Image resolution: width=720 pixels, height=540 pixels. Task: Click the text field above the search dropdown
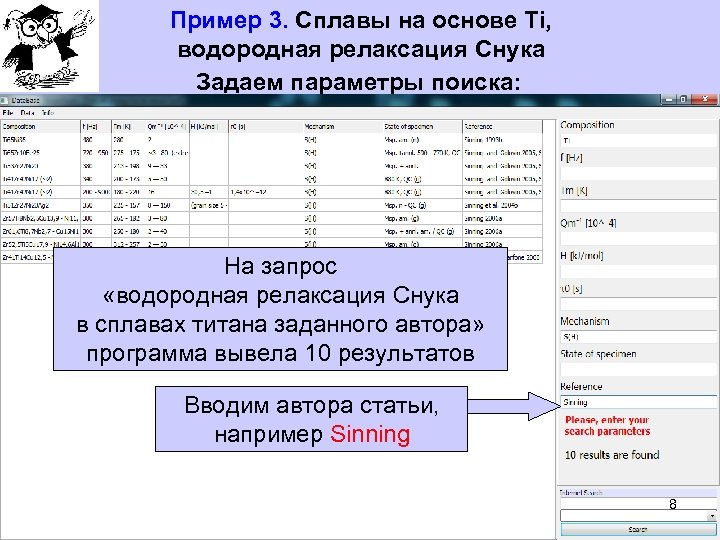pyautogui.click(x=638, y=504)
